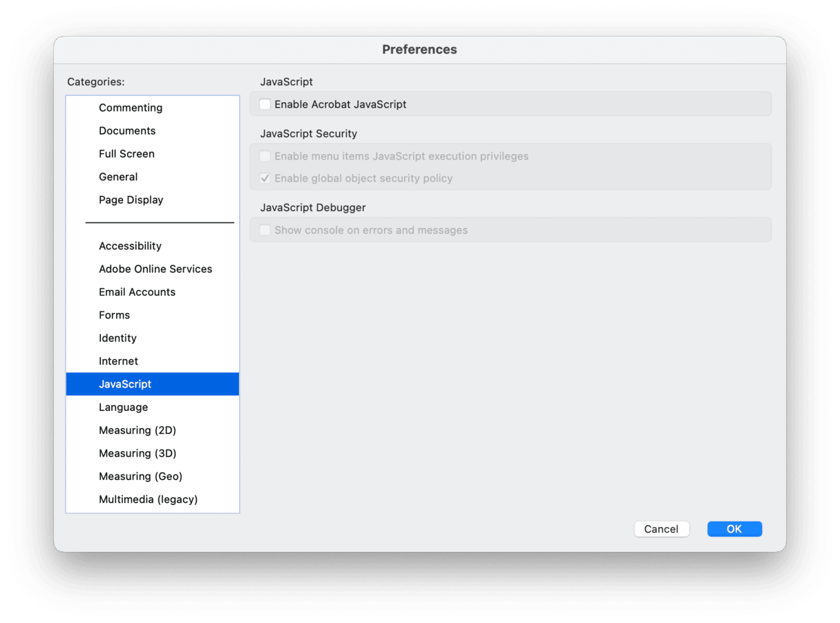This screenshot has width=840, height=623.
Task: Check Show console on errors and messages
Action: 265,230
